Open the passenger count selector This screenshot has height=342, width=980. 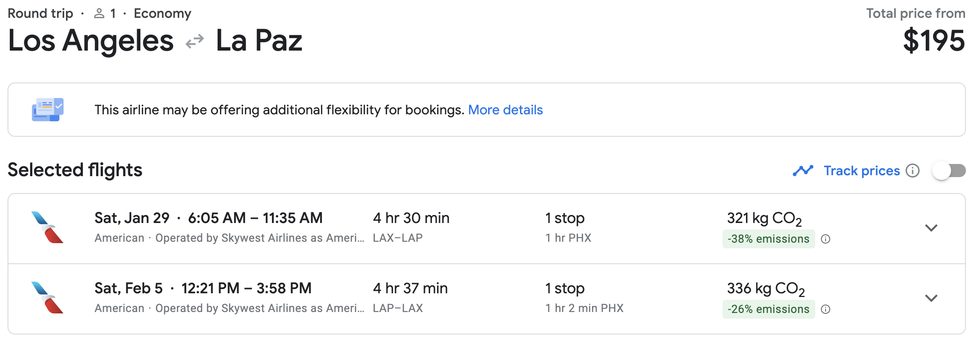pos(107,13)
